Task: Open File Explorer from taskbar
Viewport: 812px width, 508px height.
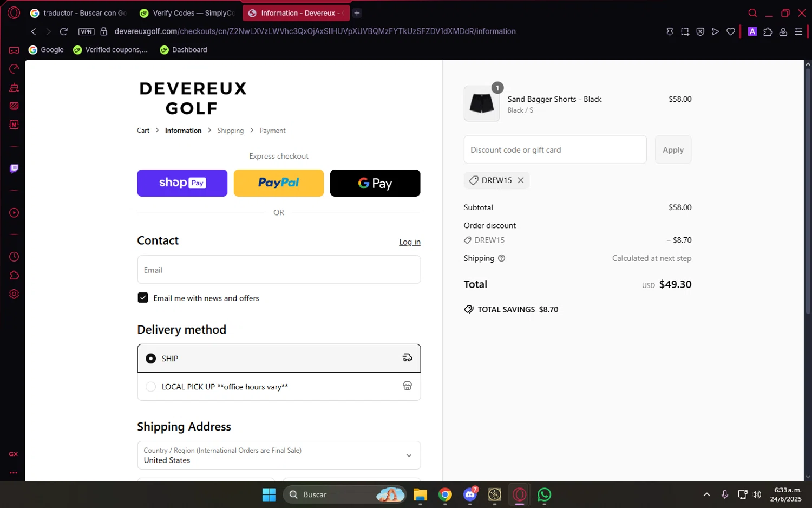Action: (x=420, y=494)
